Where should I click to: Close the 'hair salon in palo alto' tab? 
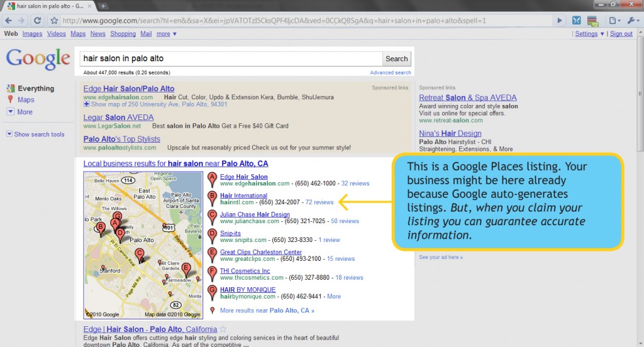tap(89, 6)
